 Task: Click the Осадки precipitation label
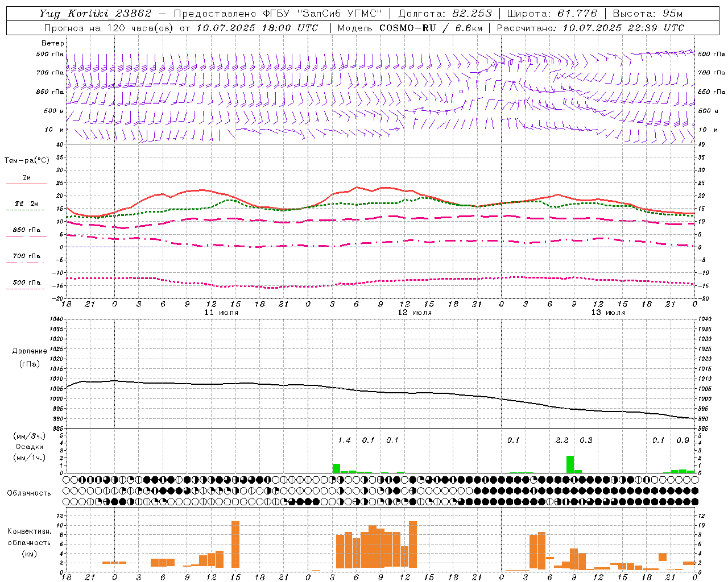[x=30, y=447]
